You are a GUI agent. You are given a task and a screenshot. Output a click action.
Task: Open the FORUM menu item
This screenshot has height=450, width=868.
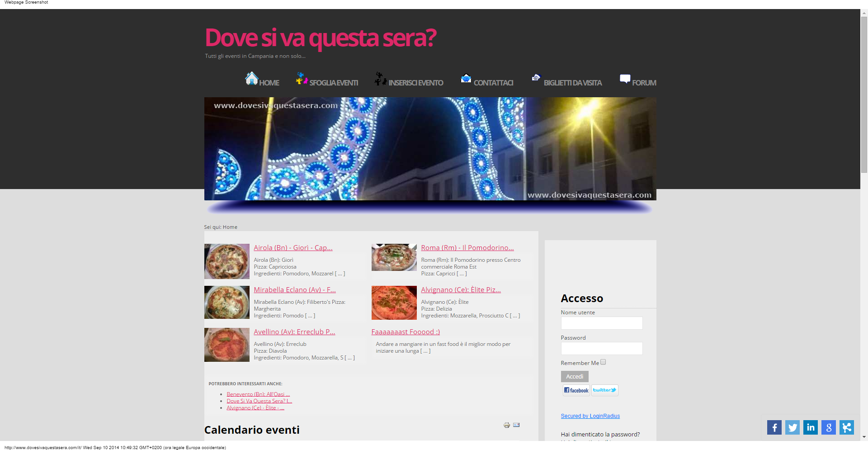click(644, 83)
